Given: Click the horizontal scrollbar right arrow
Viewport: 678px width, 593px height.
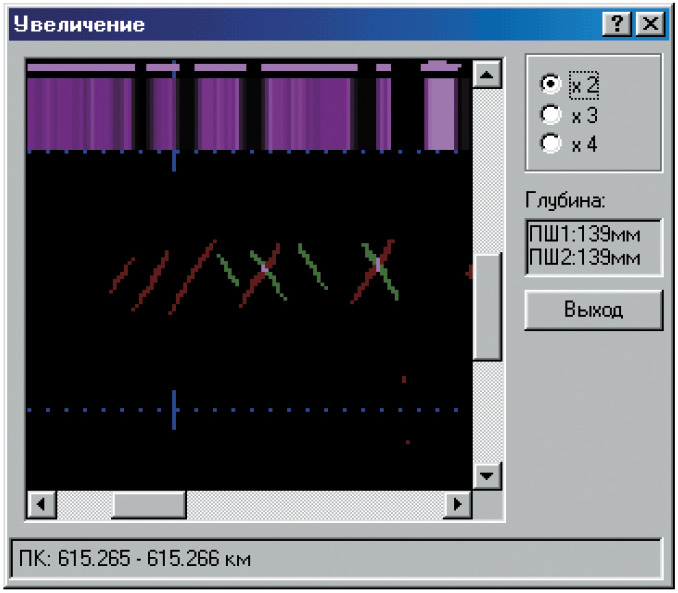Looking at the screenshot, I should tap(457, 504).
